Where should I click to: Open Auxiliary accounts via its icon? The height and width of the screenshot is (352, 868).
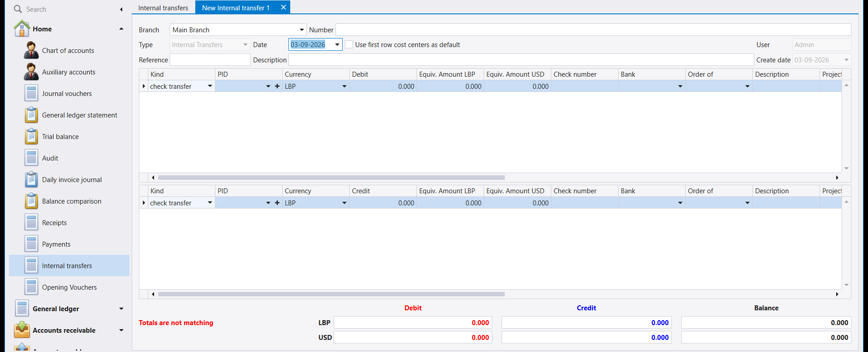pos(31,72)
